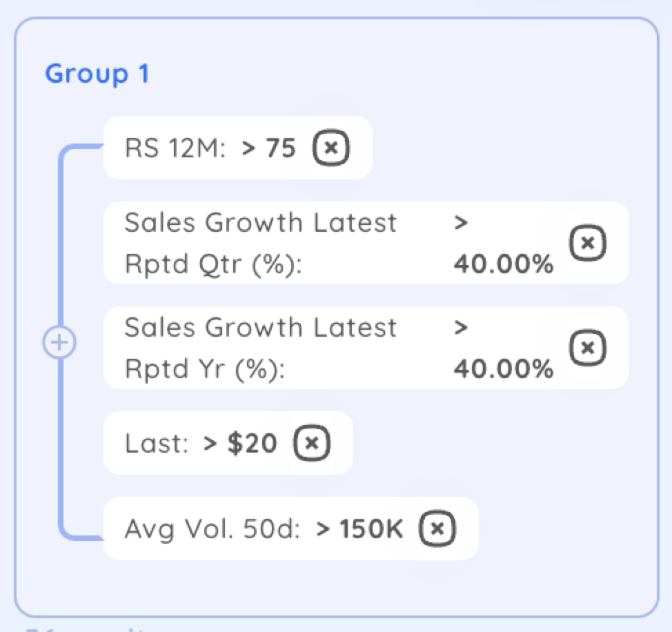Select the Sales Growth Latest Rptd Qtr label
This screenshot has width=672, height=632.
261,242
